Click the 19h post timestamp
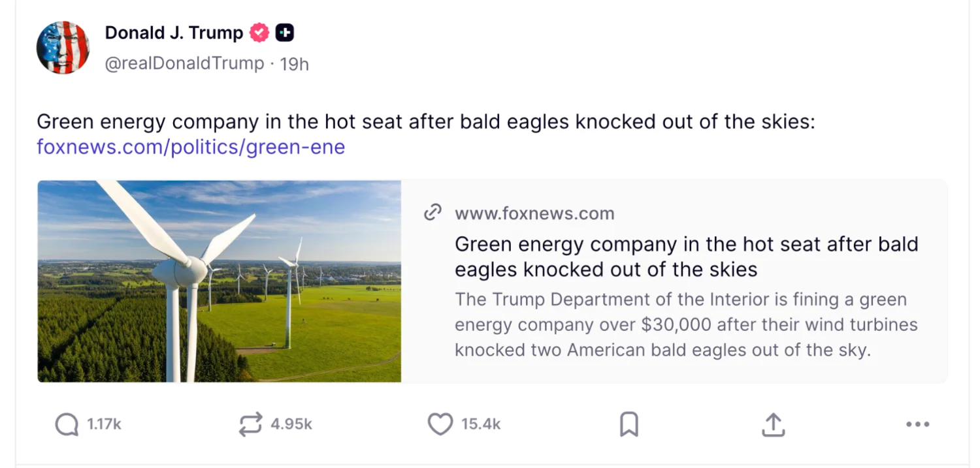Viewport: 980px width, 468px height. 294,64
